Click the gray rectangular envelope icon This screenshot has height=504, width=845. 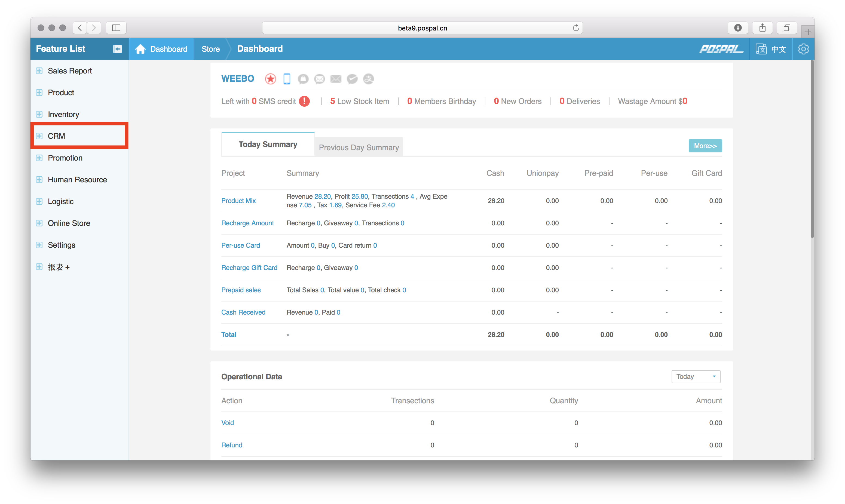[336, 79]
